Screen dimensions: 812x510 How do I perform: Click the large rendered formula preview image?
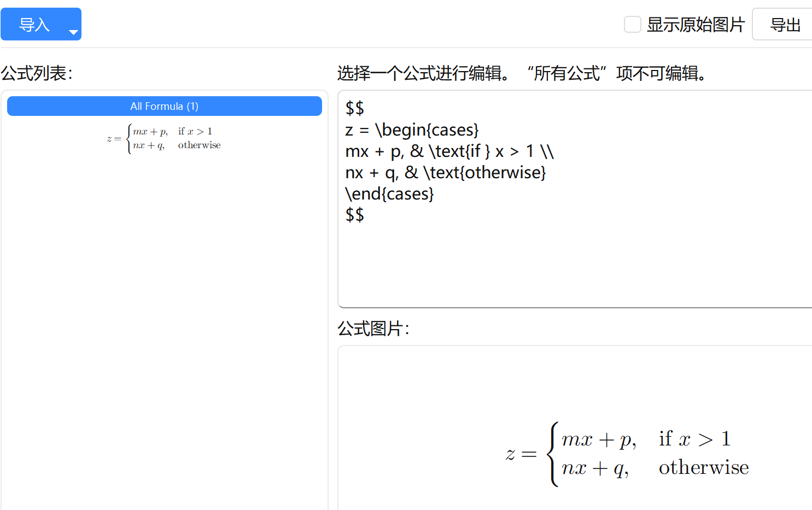[x=627, y=454]
